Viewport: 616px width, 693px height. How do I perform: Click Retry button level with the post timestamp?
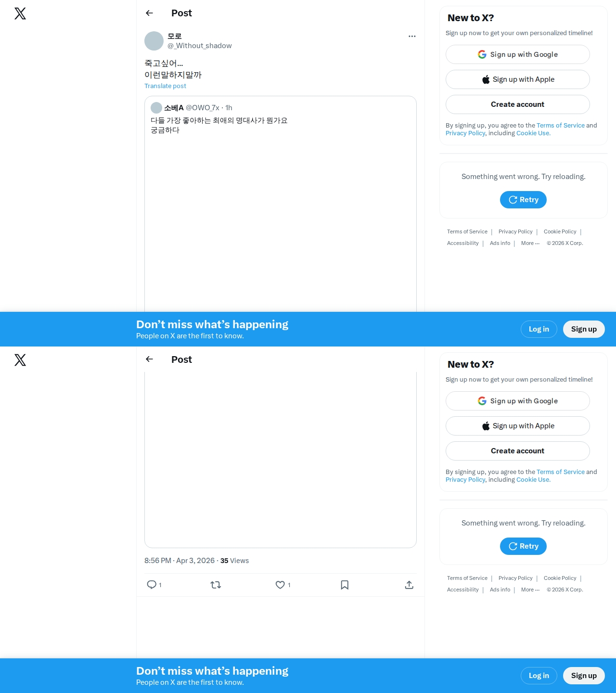pos(523,546)
